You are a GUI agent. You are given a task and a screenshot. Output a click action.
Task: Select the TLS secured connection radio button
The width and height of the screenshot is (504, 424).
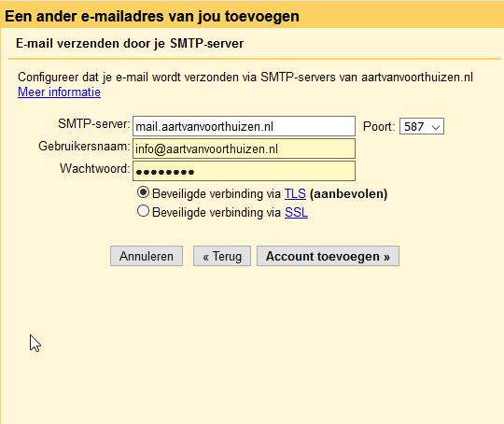[143, 192]
